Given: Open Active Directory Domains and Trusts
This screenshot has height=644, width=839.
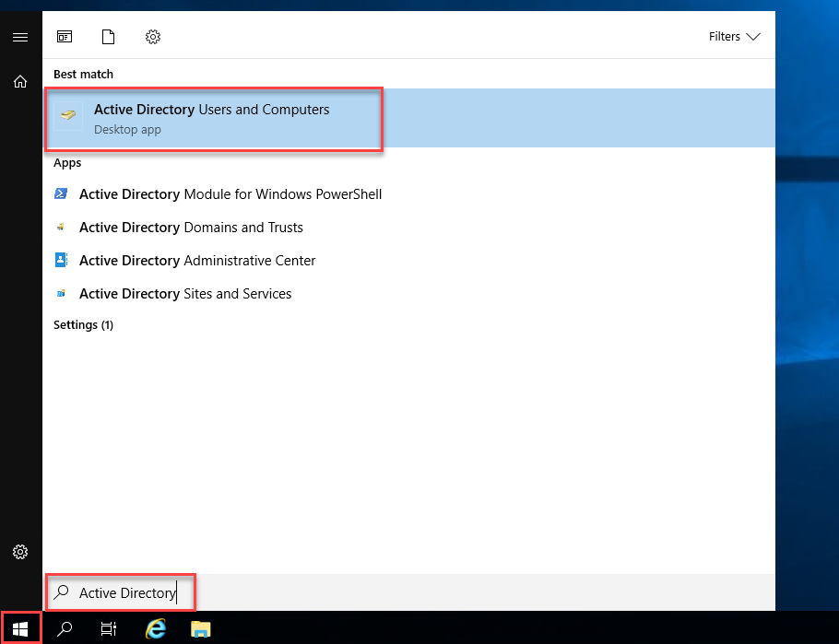Looking at the screenshot, I should 409,228.
